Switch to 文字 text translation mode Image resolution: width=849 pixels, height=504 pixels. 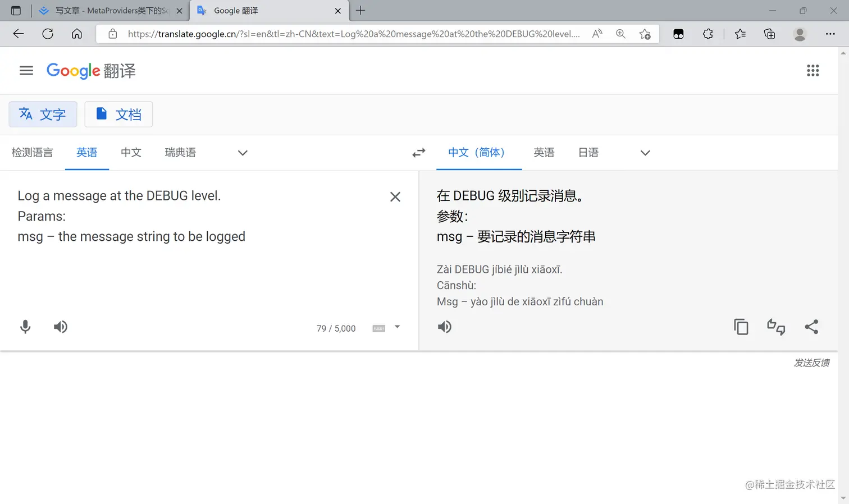[x=43, y=114]
